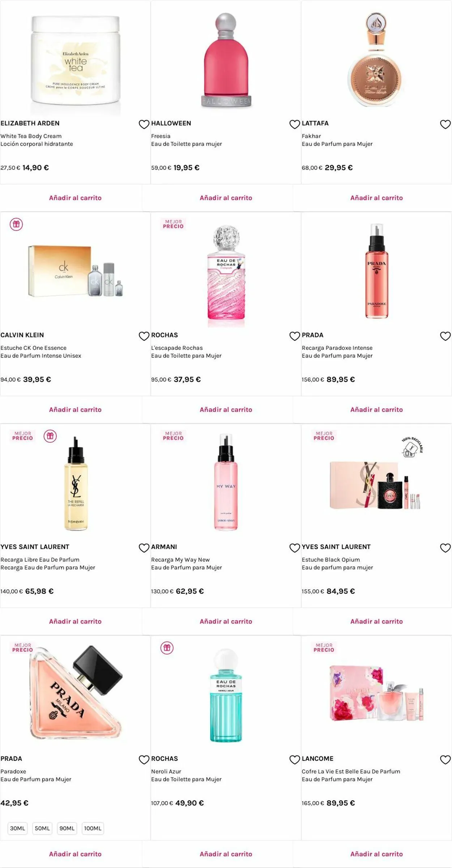Tap the heart icon for Halloween Freesia
The width and height of the screenshot is (452, 868).
[295, 124]
